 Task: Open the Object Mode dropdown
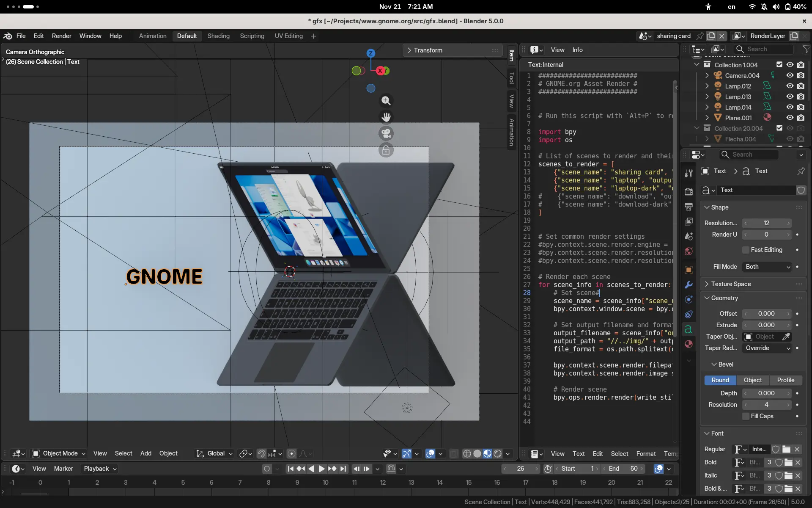point(59,453)
